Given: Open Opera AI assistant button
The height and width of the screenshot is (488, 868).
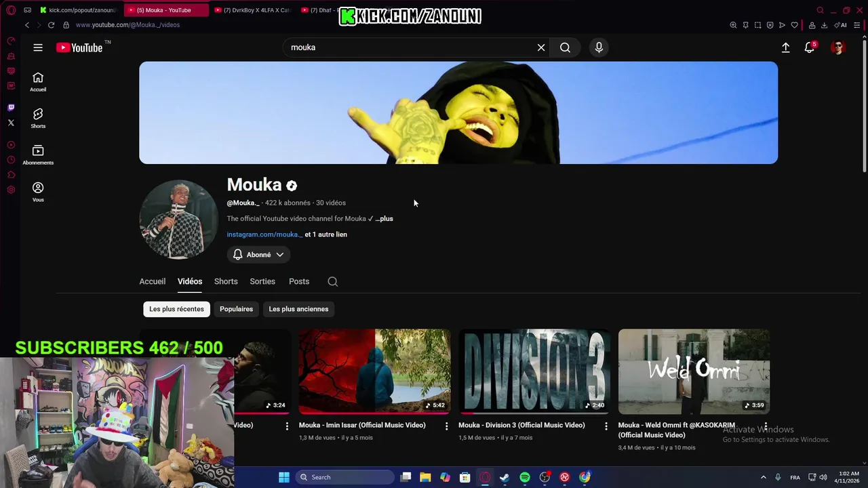Looking at the screenshot, I should 840,25.
